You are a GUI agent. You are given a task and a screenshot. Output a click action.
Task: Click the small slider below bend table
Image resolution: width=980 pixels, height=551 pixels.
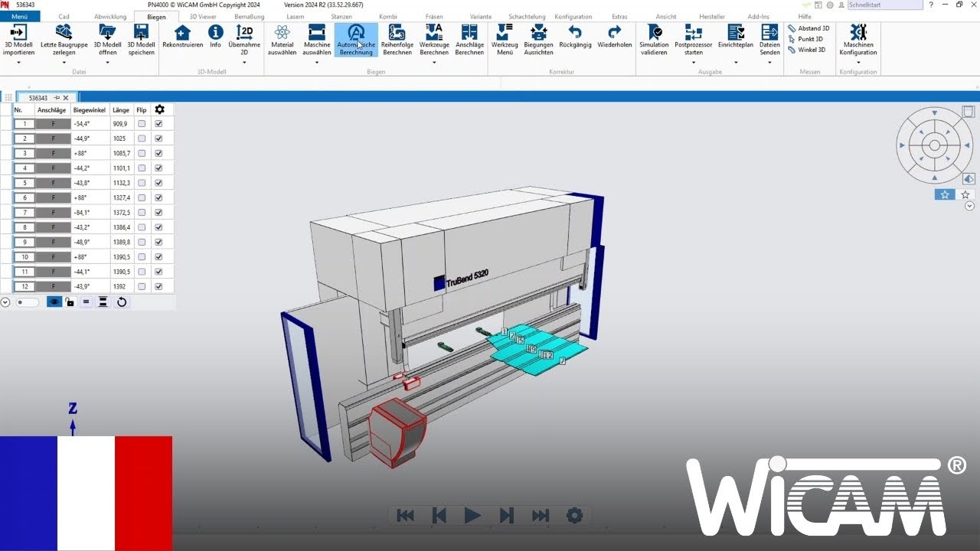[x=28, y=302]
